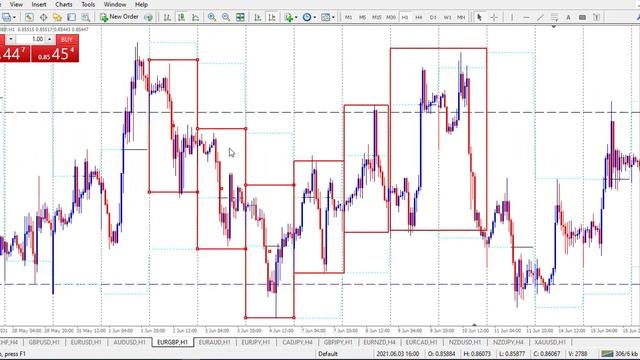This screenshot has height=360, width=640.
Task: Switch to the EURUSD,H1 chart tab
Action: click(86, 342)
